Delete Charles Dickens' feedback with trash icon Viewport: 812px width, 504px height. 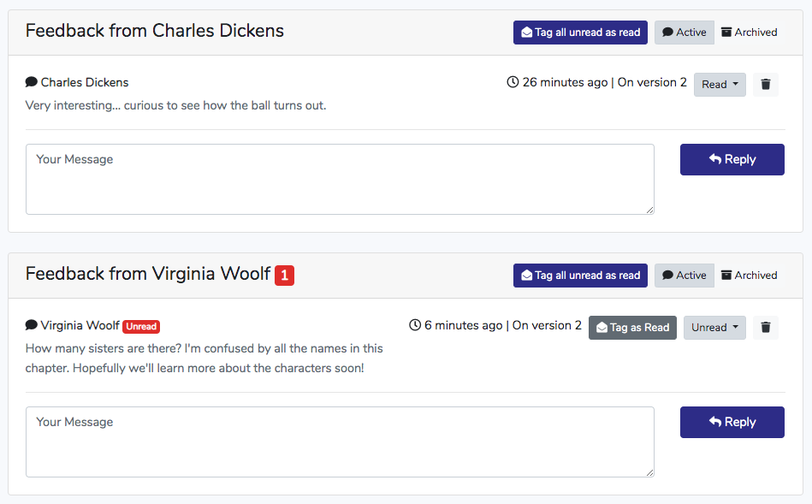766,85
